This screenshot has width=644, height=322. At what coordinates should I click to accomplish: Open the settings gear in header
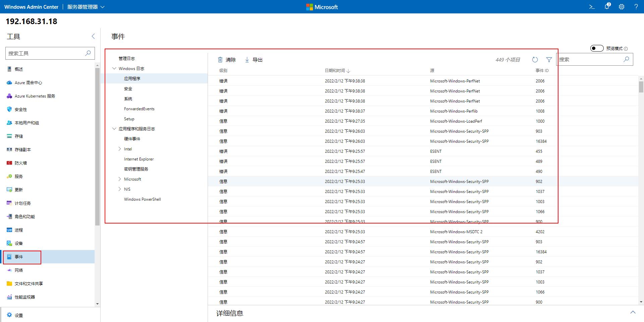(622, 7)
